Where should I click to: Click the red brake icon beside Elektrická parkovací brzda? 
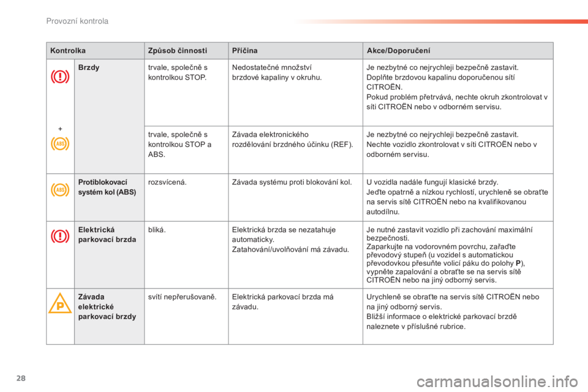pyautogui.click(x=60, y=236)
